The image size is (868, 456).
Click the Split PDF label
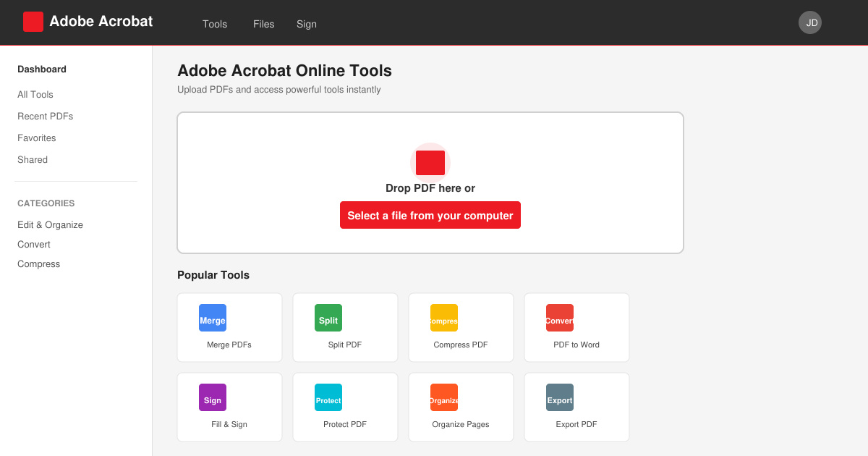click(345, 345)
